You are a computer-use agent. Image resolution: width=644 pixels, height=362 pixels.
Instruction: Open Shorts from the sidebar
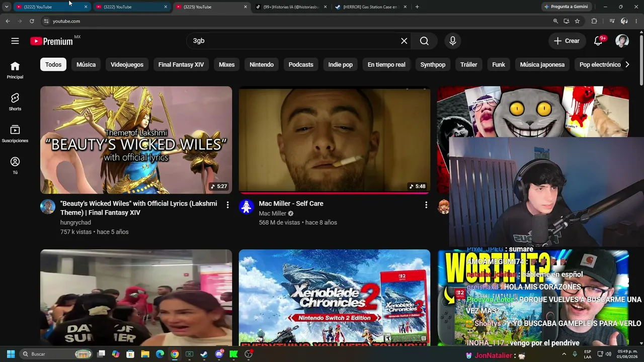15,102
